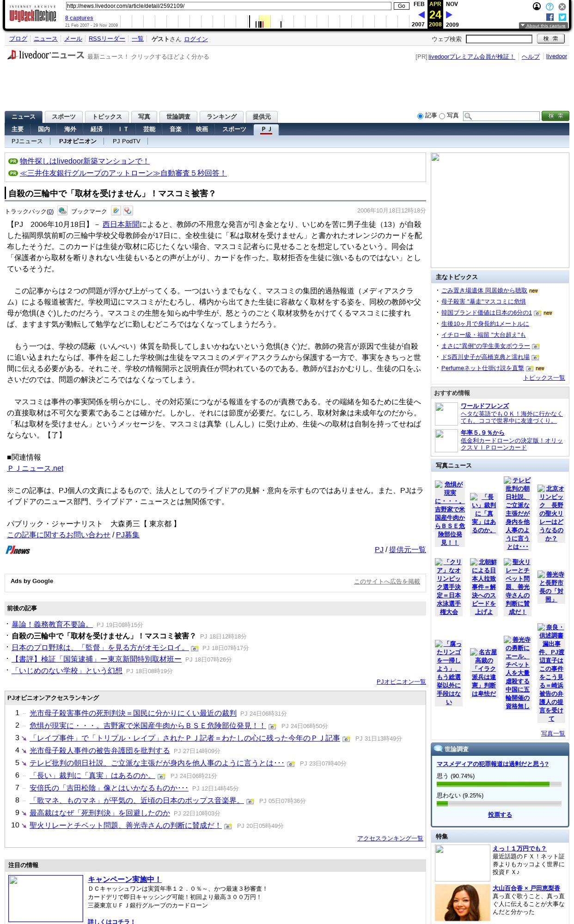This screenshot has width=574, height=924.
Task: Open the Wayback user account icon
Action: [x=537, y=6]
